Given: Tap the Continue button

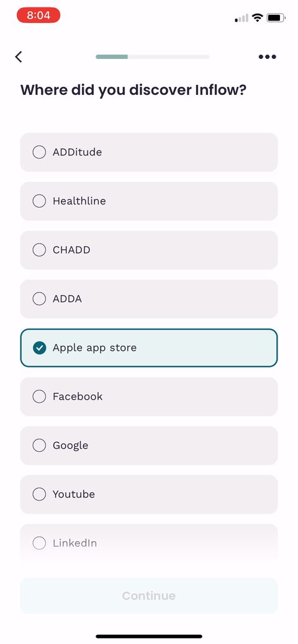Looking at the screenshot, I should [149, 596].
